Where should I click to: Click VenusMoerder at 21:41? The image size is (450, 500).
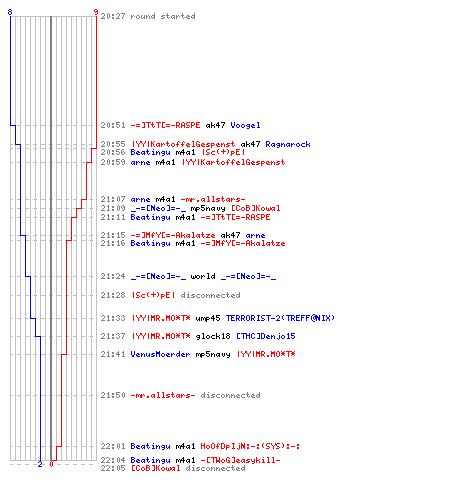click(x=160, y=354)
